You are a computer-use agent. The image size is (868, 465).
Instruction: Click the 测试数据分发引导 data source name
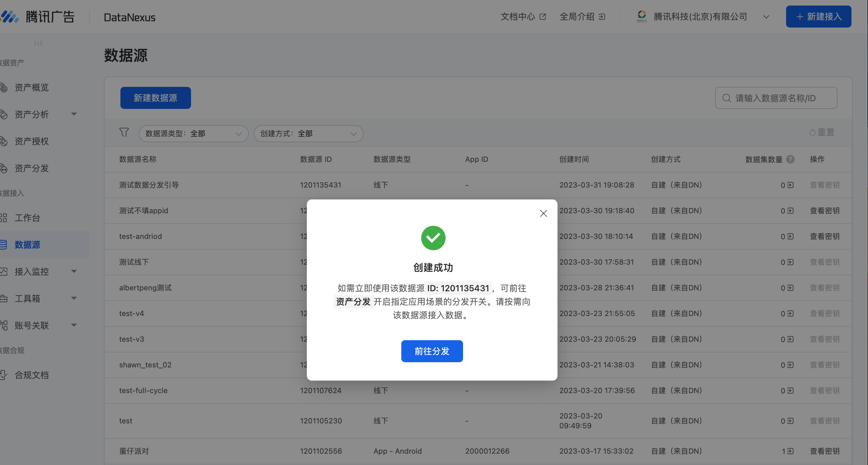pyautogui.click(x=149, y=185)
